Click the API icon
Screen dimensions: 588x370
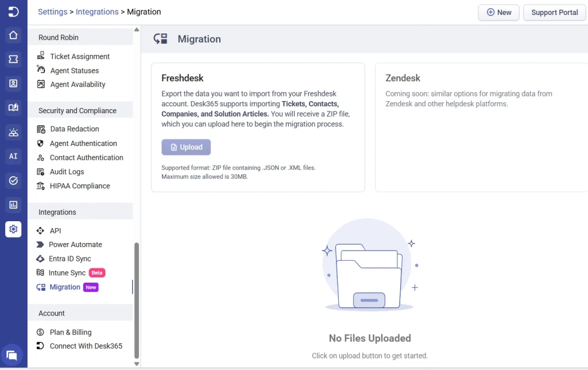click(x=40, y=230)
